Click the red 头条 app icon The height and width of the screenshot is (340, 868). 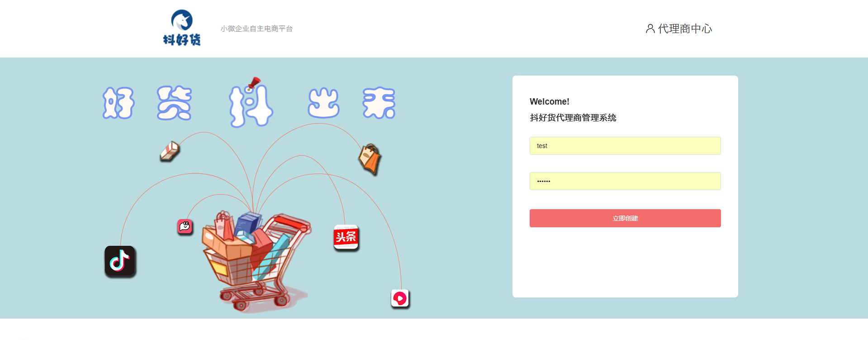[x=346, y=237]
